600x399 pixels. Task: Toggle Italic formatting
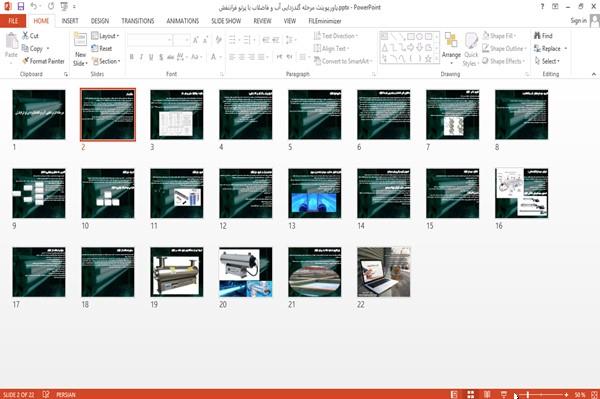(x=141, y=57)
